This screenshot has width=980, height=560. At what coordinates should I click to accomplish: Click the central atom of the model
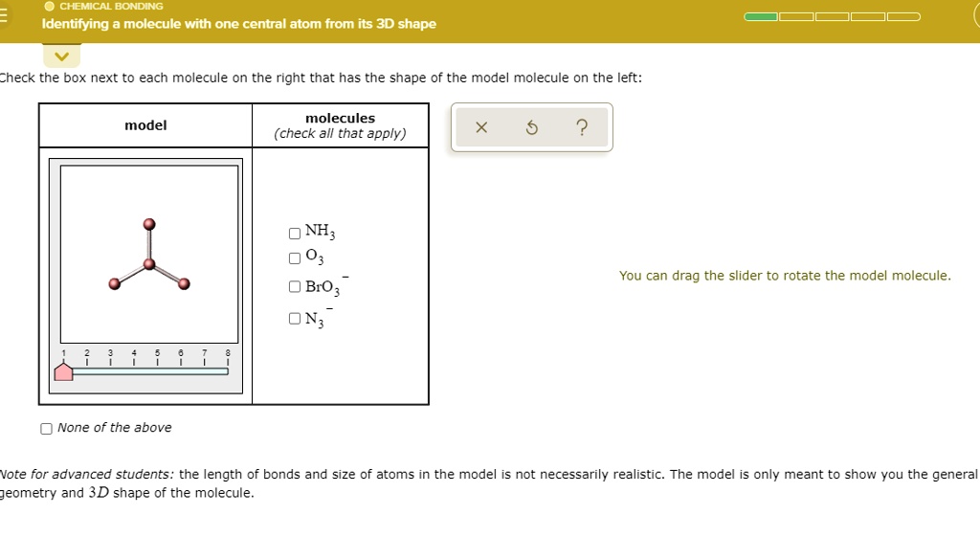(x=148, y=263)
